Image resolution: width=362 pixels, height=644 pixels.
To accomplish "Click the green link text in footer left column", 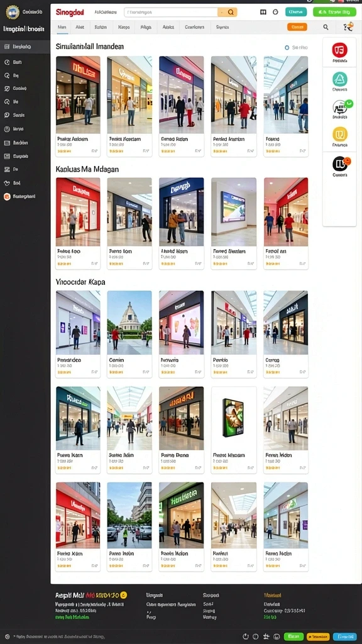I will point(72,617).
